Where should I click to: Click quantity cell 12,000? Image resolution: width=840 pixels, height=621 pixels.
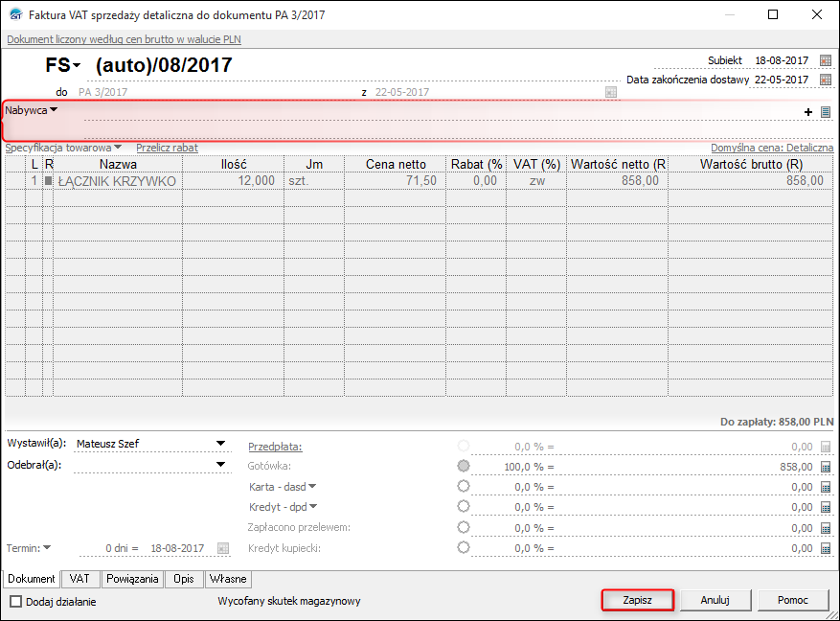233,181
